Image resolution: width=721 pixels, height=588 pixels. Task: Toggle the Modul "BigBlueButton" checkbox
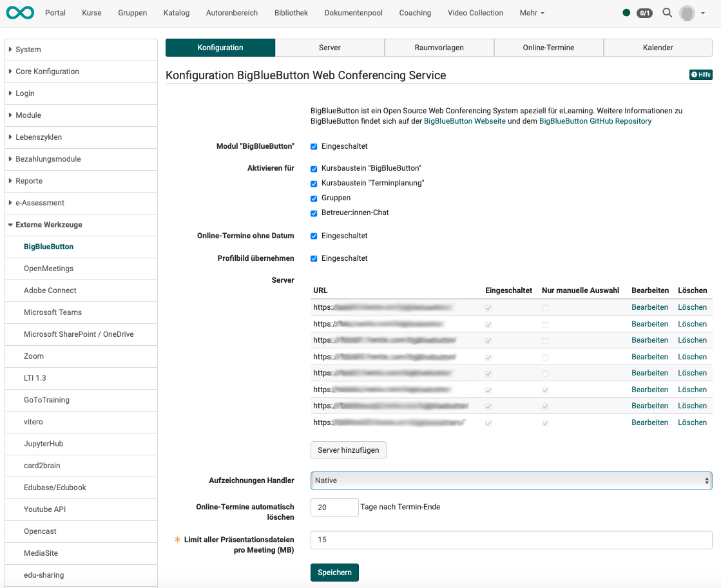click(x=314, y=147)
